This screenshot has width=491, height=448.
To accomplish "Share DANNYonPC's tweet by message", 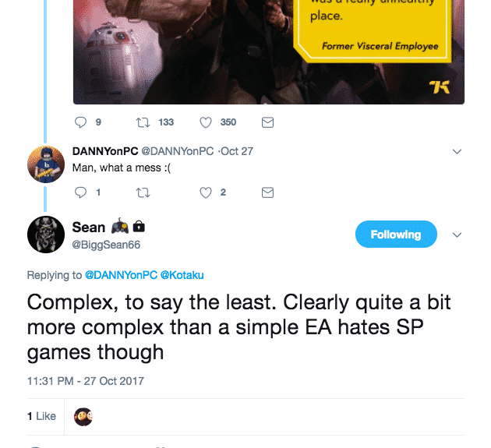I will click(267, 192).
